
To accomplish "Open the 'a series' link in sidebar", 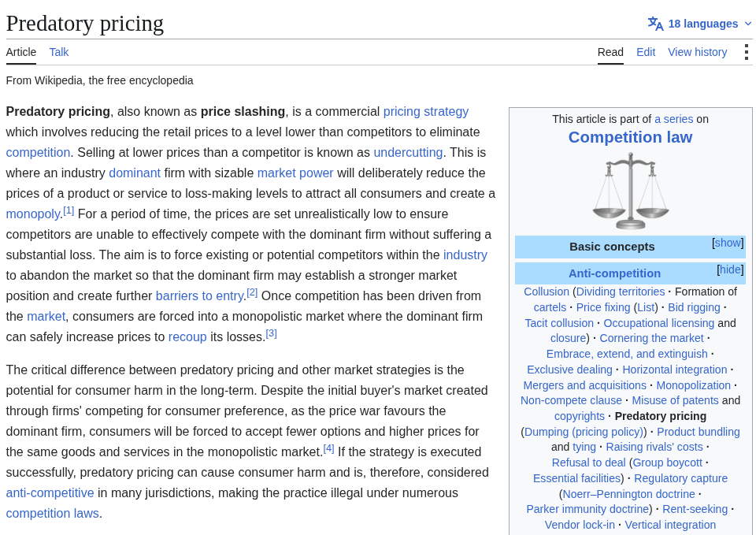I will pos(673,119).
